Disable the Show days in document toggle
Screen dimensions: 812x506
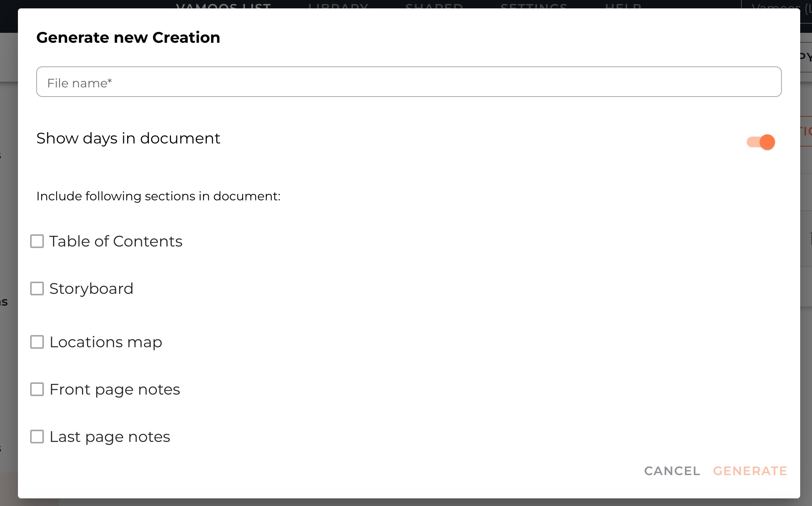point(761,142)
